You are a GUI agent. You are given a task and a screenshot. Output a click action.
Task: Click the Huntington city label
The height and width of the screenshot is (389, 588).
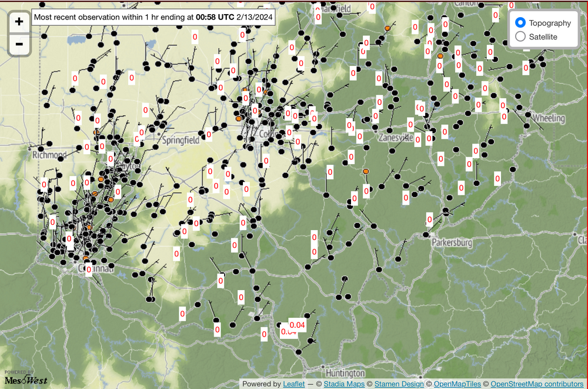click(345, 373)
